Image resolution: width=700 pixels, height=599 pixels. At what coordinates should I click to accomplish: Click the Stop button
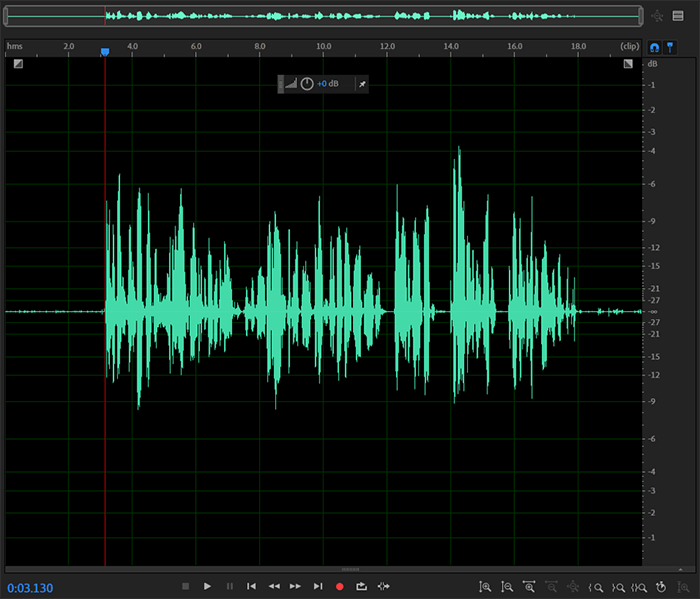click(x=185, y=586)
